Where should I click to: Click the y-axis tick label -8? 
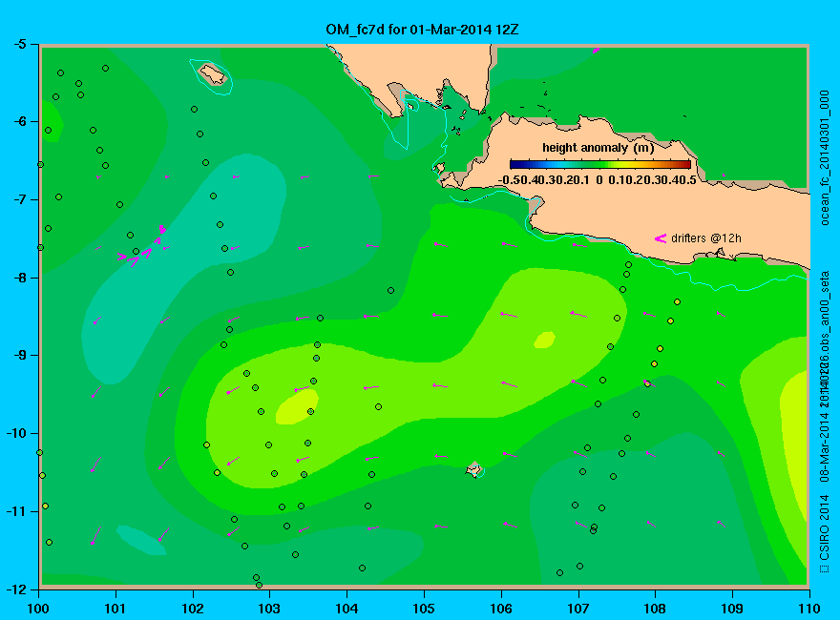pyautogui.click(x=19, y=278)
